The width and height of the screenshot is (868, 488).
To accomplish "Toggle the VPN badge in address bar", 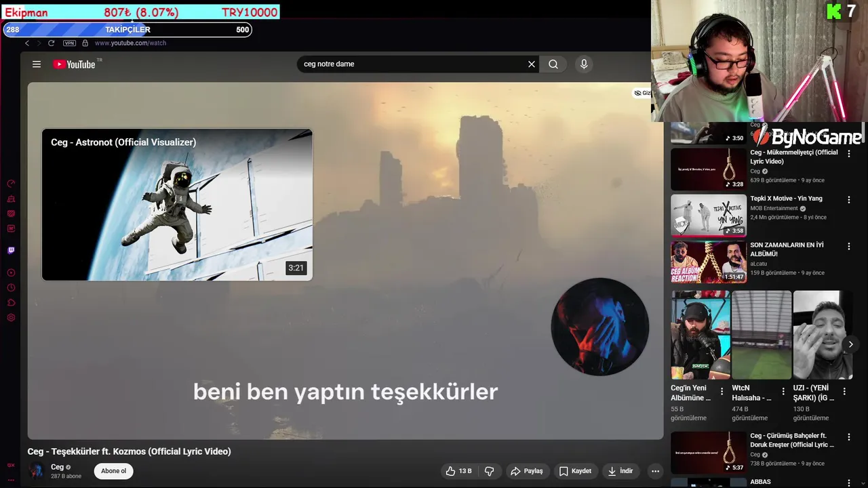I will click(69, 43).
